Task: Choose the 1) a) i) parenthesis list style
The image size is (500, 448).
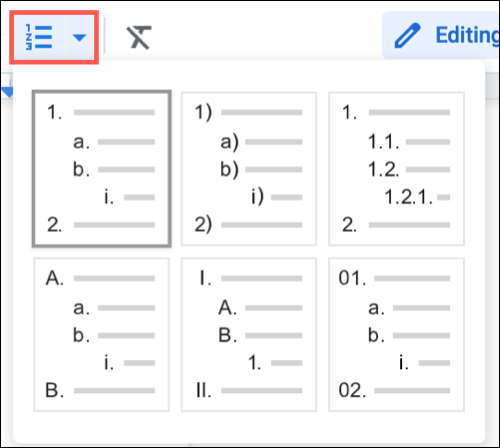Action: tap(249, 169)
